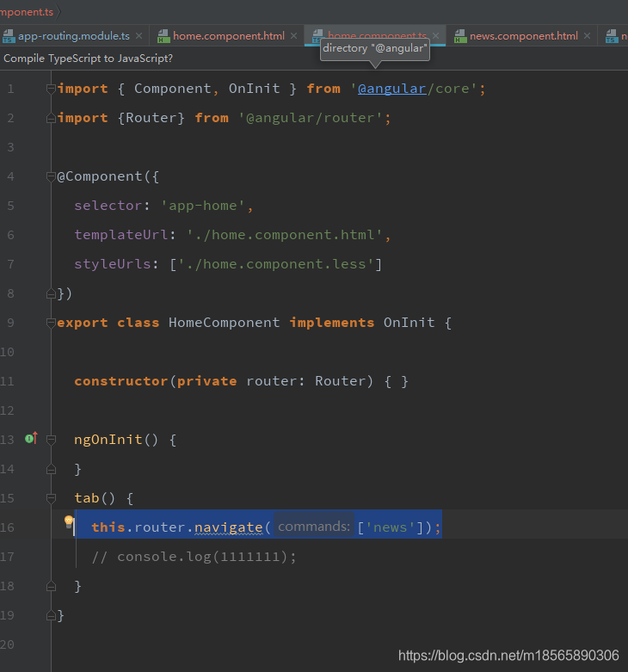Close the home.component.ts tab
The image size is (628, 672).
click(x=435, y=35)
